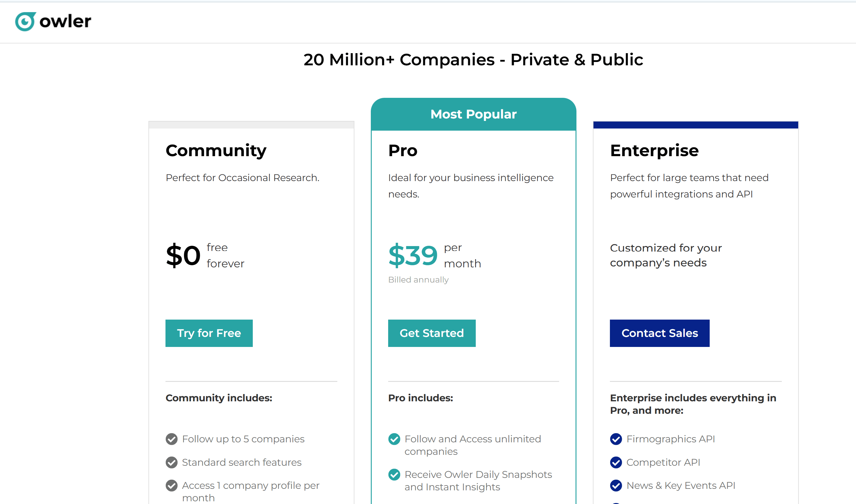
Task: Click the checkmark beside Firmographics API
Action: (x=616, y=439)
